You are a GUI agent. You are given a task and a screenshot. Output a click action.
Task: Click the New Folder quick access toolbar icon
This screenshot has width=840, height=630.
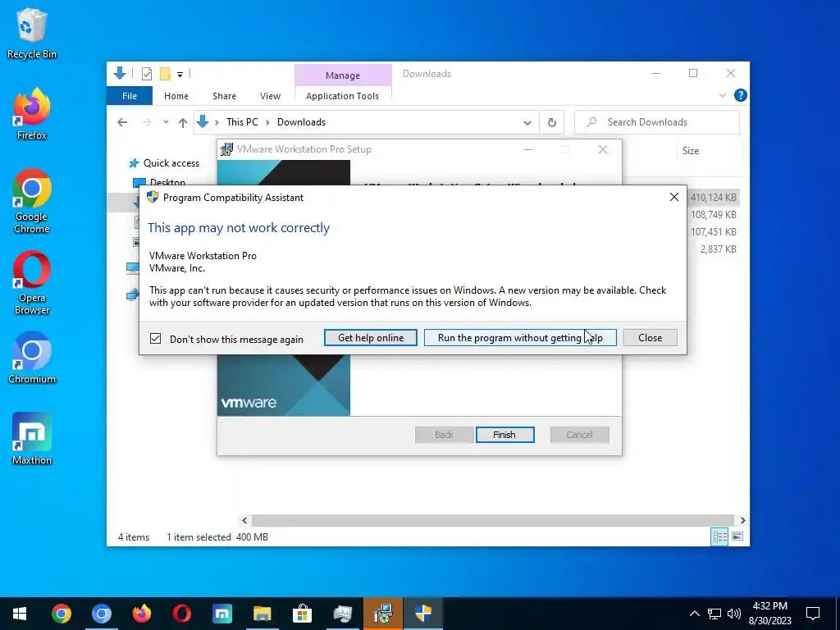165,74
